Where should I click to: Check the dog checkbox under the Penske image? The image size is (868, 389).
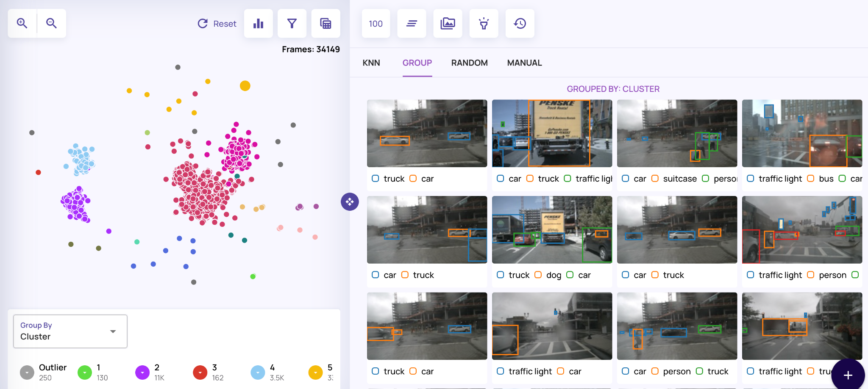coord(538,275)
